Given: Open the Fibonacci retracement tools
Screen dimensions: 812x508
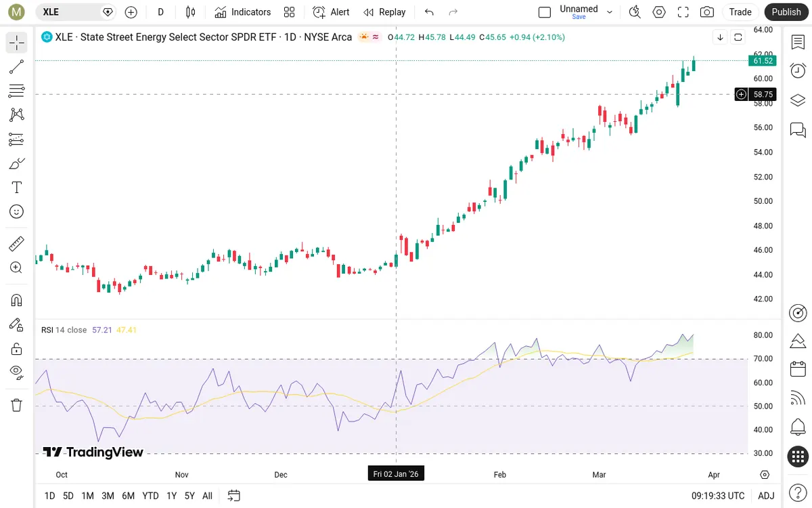Looking at the screenshot, I should [17, 91].
